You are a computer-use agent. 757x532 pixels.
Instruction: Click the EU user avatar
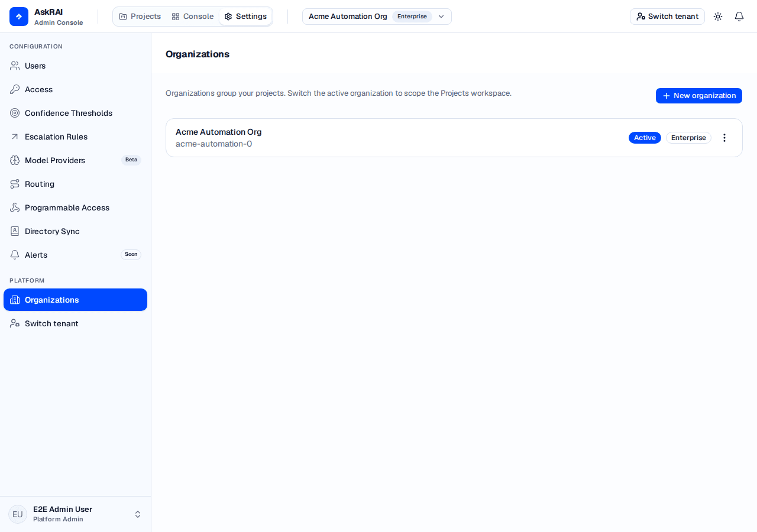tap(18, 514)
